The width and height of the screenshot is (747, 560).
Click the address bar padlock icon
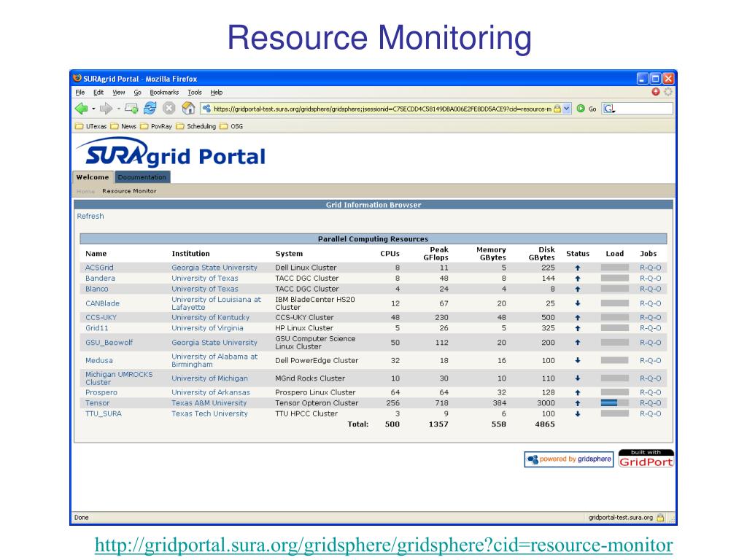pyautogui.click(x=557, y=109)
